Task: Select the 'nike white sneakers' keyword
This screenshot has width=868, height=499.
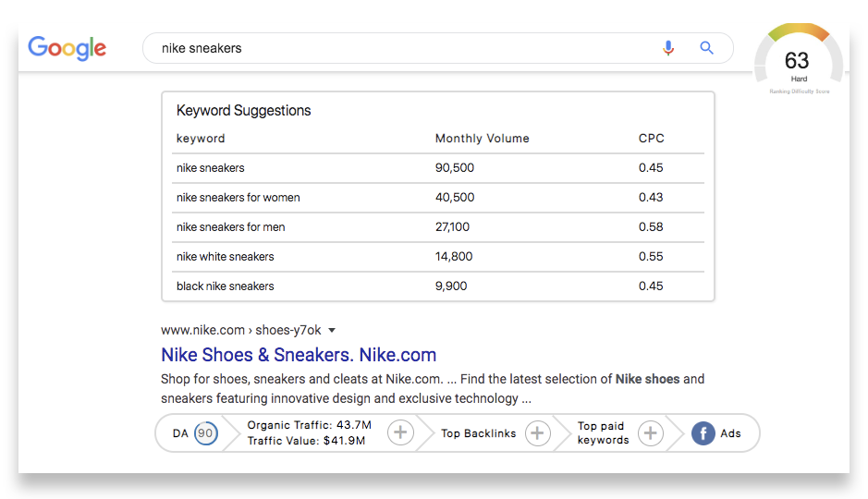Action: pyautogui.click(x=226, y=257)
